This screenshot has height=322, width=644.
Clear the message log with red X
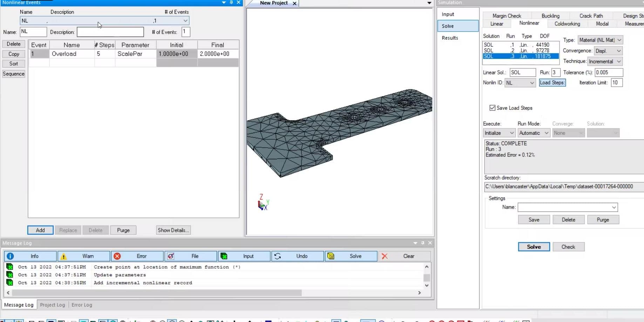click(x=385, y=256)
